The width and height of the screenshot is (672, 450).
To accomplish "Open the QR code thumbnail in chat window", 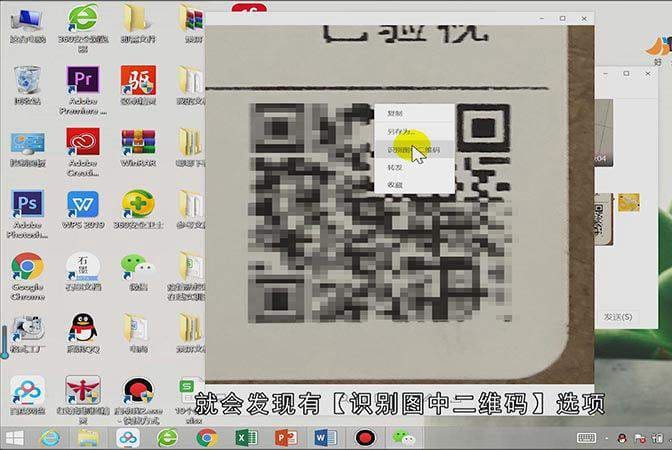I will [x=603, y=219].
